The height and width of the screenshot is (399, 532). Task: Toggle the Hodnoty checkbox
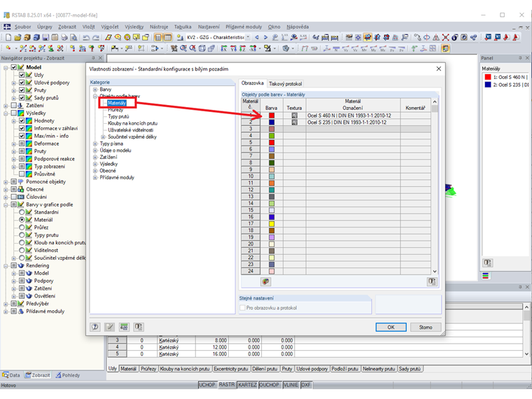point(22,121)
